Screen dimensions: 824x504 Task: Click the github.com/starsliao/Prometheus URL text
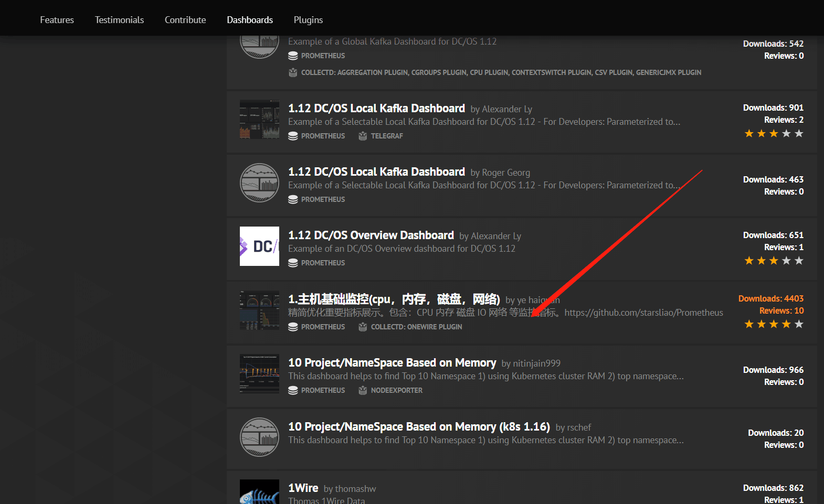pyautogui.click(x=643, y=313)
